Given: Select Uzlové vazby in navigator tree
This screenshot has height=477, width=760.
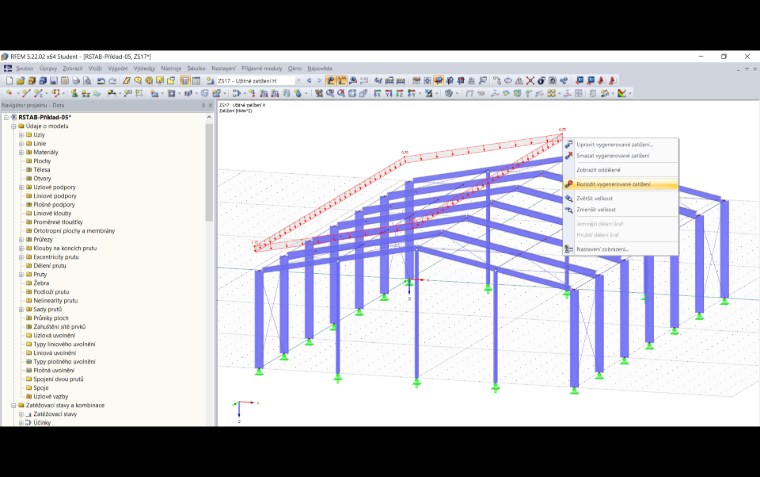Looking at the screenshot, I should click(x=50, y=397).
